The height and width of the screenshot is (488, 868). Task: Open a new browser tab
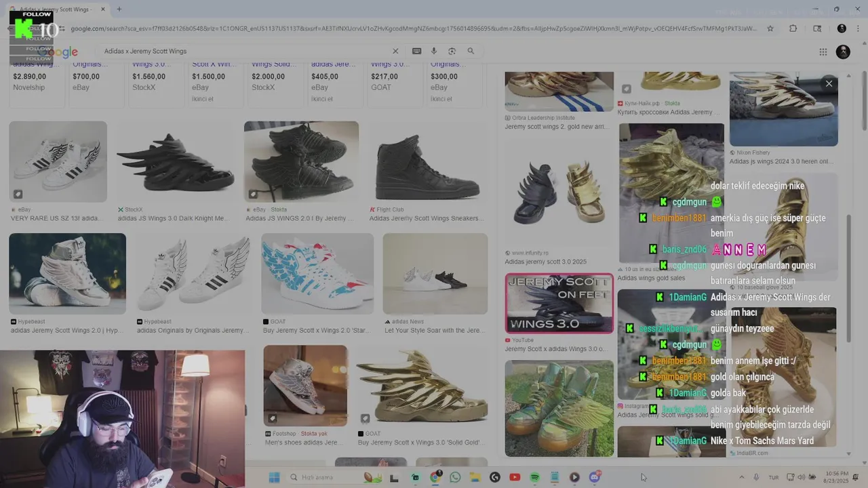coord(119,9)
